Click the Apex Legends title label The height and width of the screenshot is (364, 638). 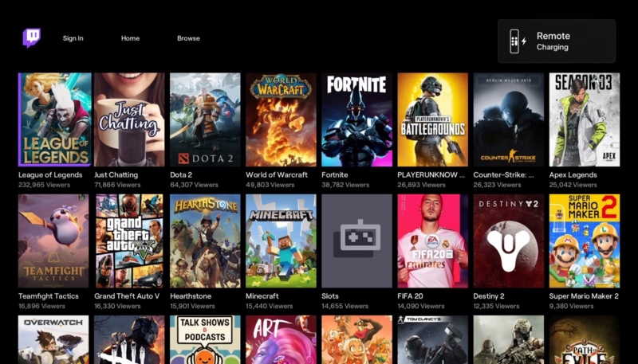point(573,175)
